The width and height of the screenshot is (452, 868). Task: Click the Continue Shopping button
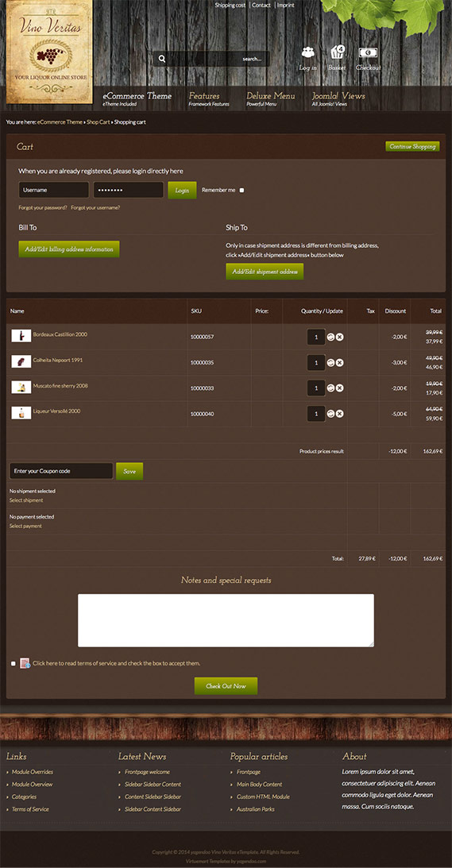412,147
